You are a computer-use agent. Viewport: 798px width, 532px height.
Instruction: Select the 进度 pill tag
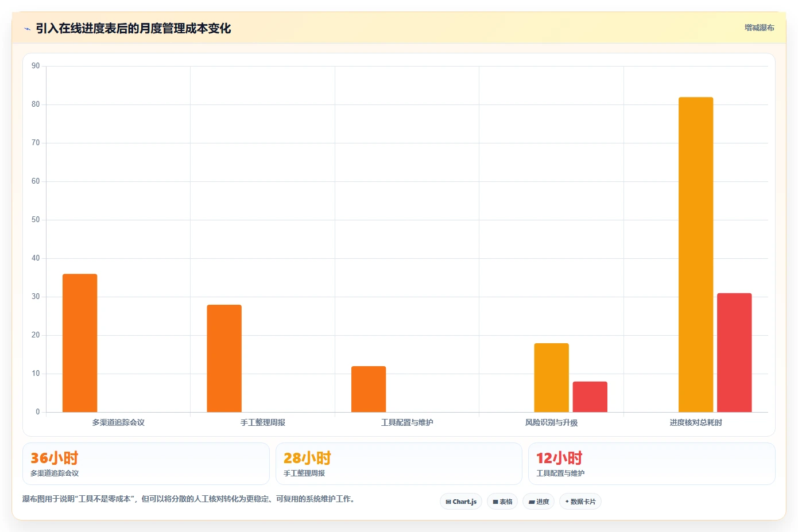(539, 502)
